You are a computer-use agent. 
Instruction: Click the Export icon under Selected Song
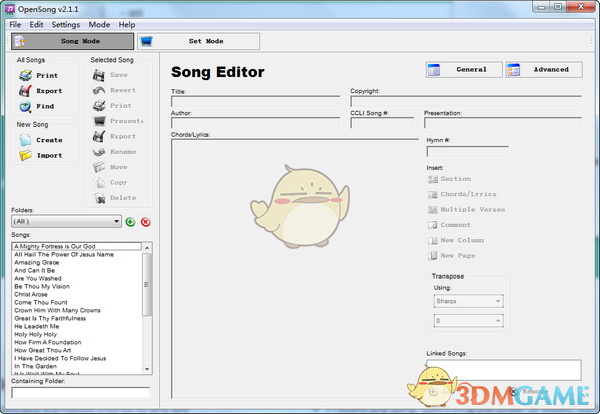(99, 136)
